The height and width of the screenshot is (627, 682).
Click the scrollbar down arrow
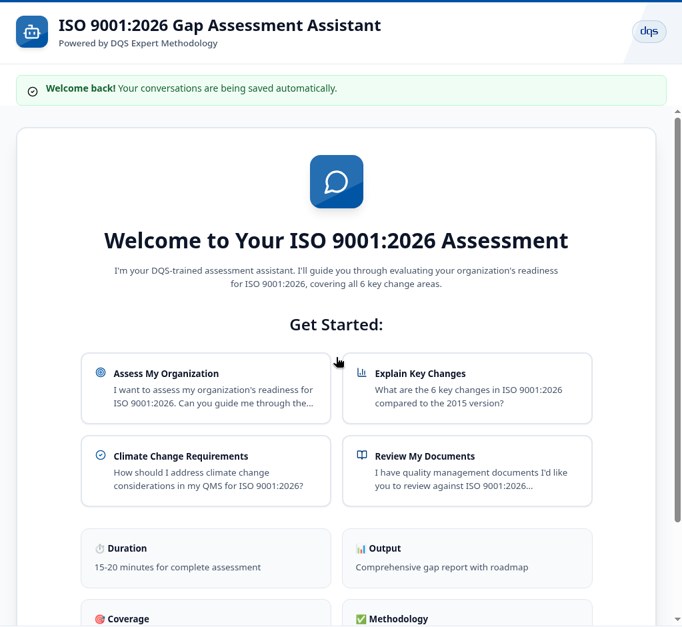pos(677,619)
